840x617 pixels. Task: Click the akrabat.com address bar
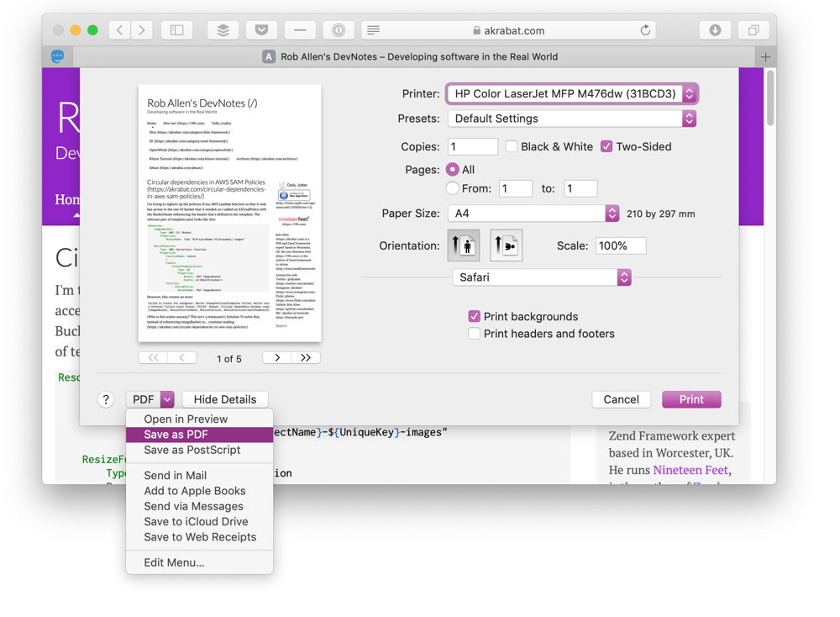[x=509, y=30]
